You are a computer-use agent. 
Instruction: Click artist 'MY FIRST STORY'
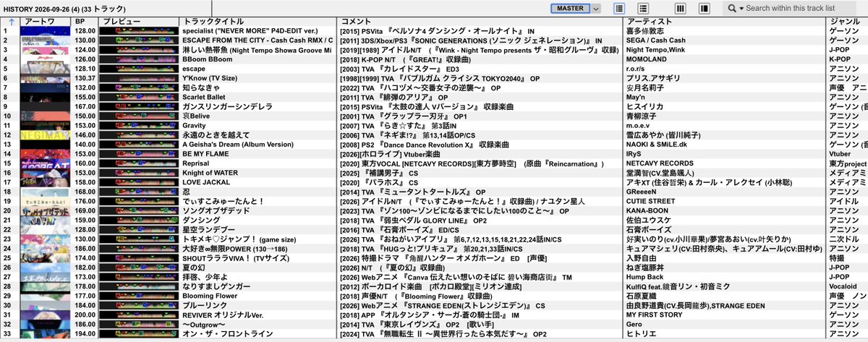tap(654, 314)
